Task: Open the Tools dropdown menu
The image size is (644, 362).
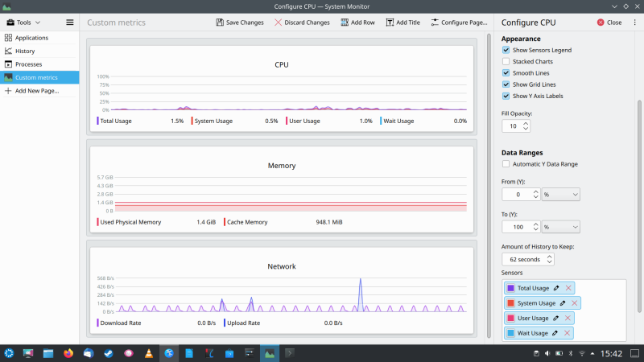Action: pos(28,23)
